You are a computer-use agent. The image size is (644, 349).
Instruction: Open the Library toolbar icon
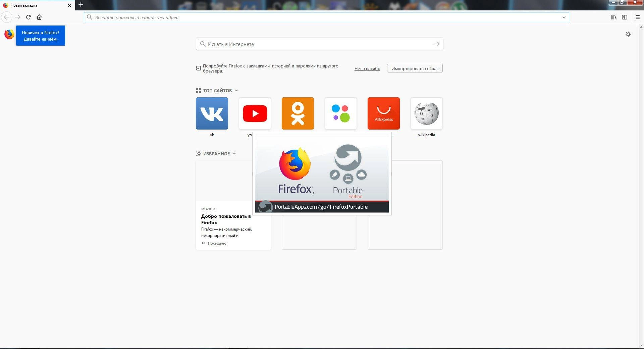tap(614, 17)
